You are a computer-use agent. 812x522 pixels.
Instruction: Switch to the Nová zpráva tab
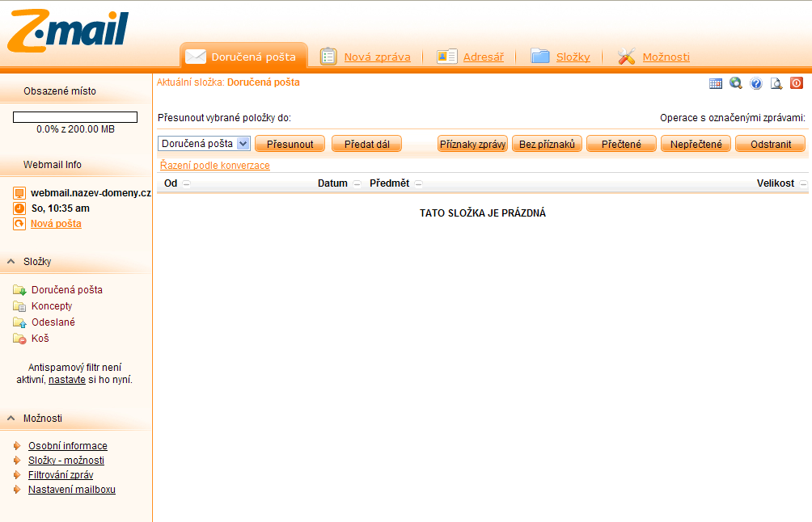pyautogui.click(x=377, y=57)
